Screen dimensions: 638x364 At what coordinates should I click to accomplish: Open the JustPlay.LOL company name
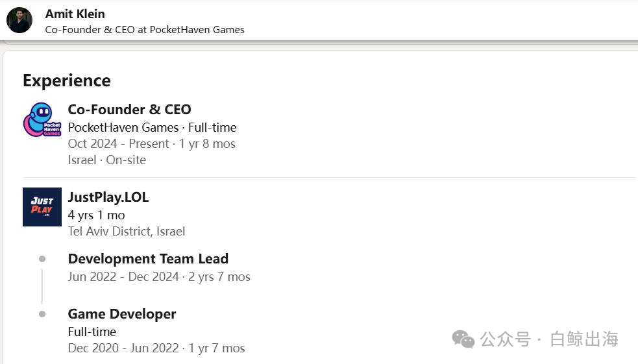(108, 197)
